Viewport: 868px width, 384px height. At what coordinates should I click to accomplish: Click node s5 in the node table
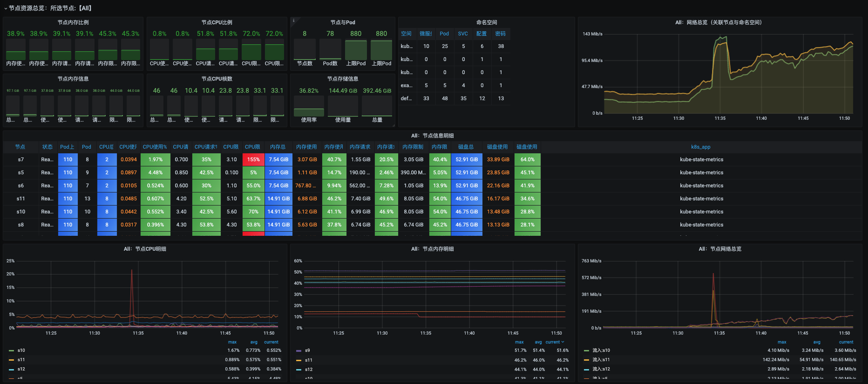(21, 172)
